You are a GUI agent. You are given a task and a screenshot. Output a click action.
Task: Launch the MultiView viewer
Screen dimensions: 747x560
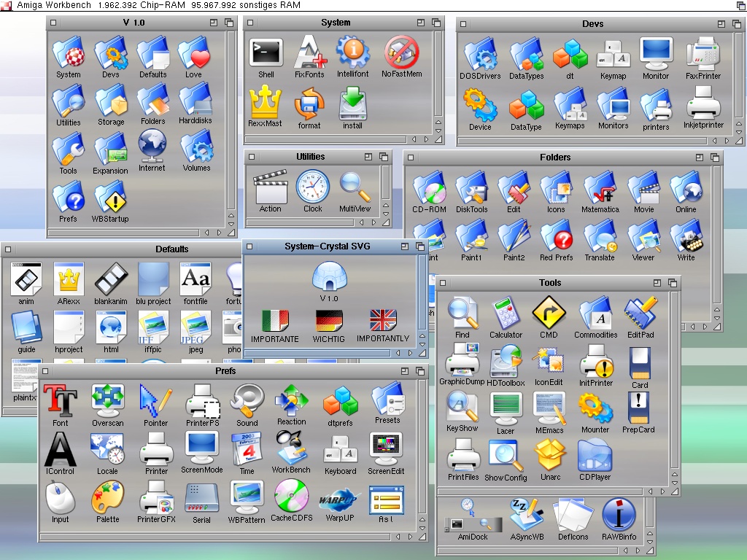pyautogui.click(x=355, y=187)
